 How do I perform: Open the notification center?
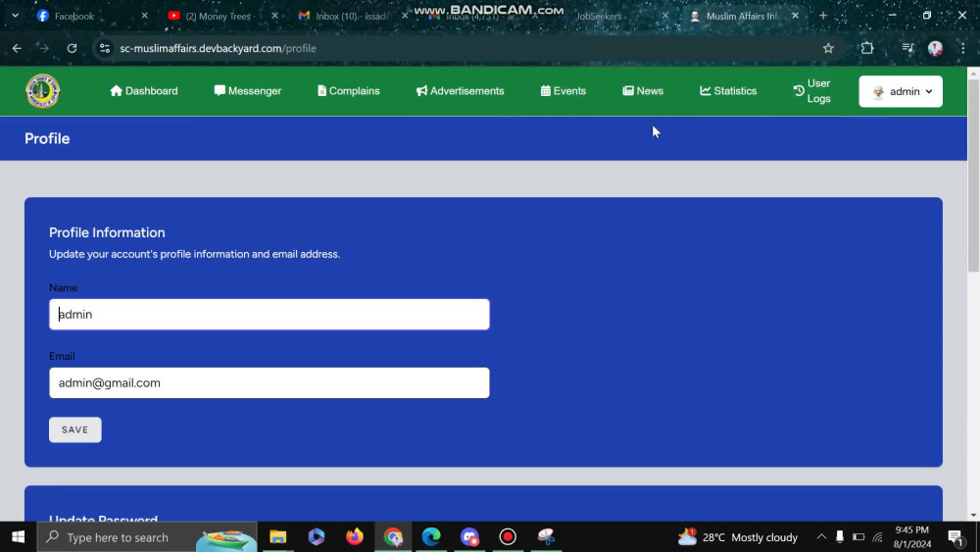[x=955, y=537]
